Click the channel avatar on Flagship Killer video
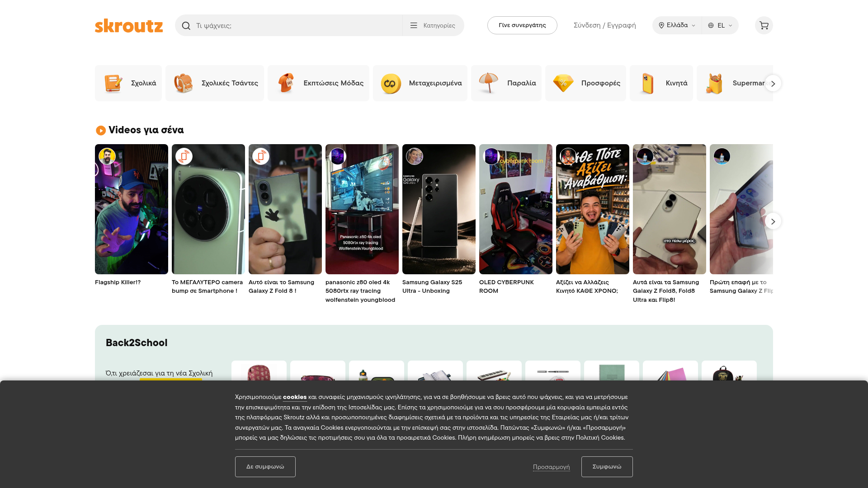 (x=107, y=156)
